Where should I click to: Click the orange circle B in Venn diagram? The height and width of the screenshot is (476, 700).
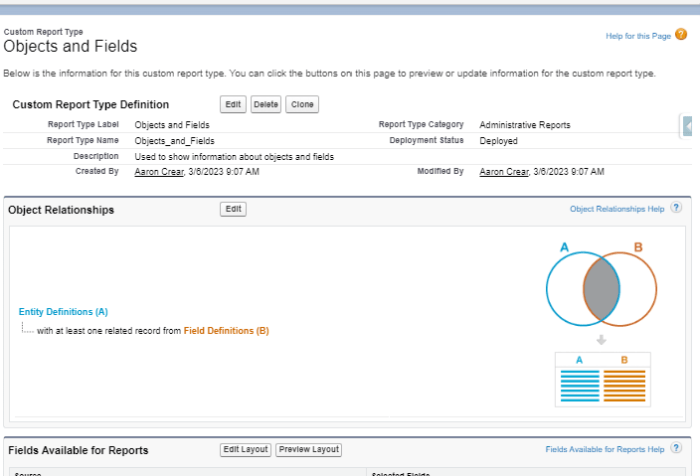coord(640,289)
